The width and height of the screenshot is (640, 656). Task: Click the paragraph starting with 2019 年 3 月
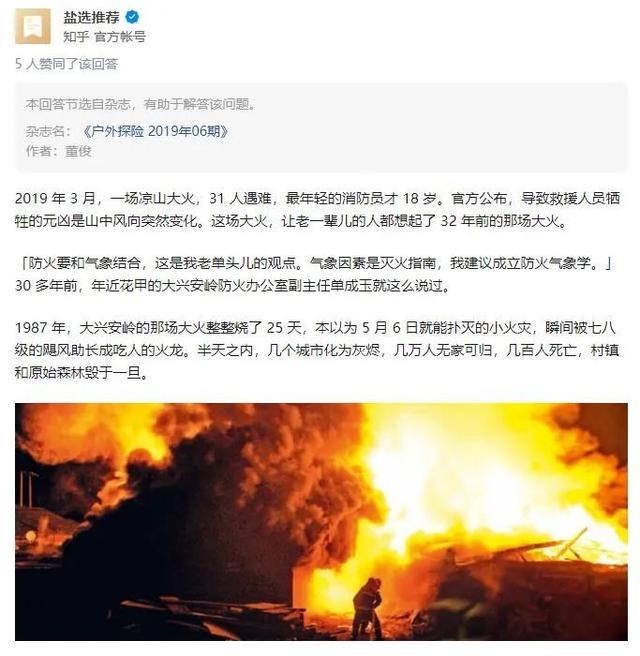click(317, 209)
